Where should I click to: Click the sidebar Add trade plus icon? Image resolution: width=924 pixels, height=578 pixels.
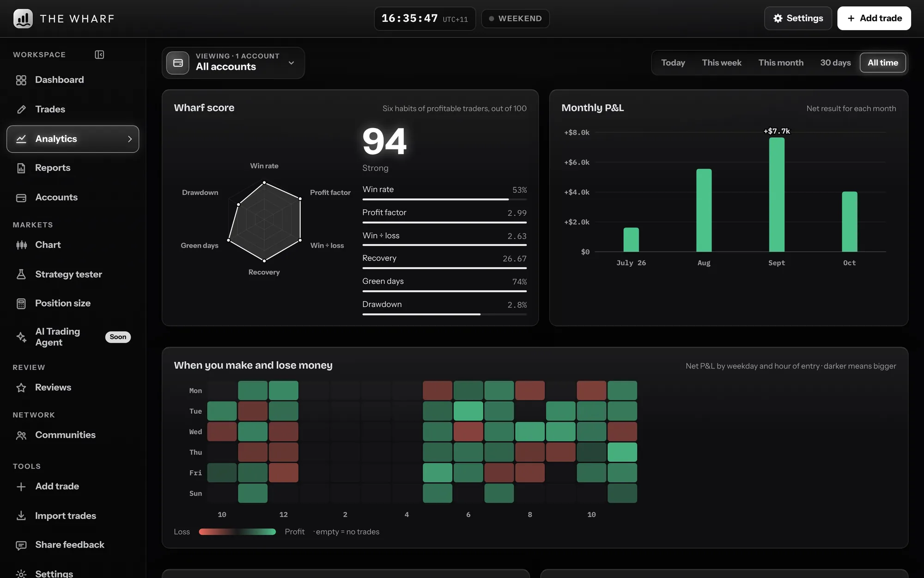21,486
